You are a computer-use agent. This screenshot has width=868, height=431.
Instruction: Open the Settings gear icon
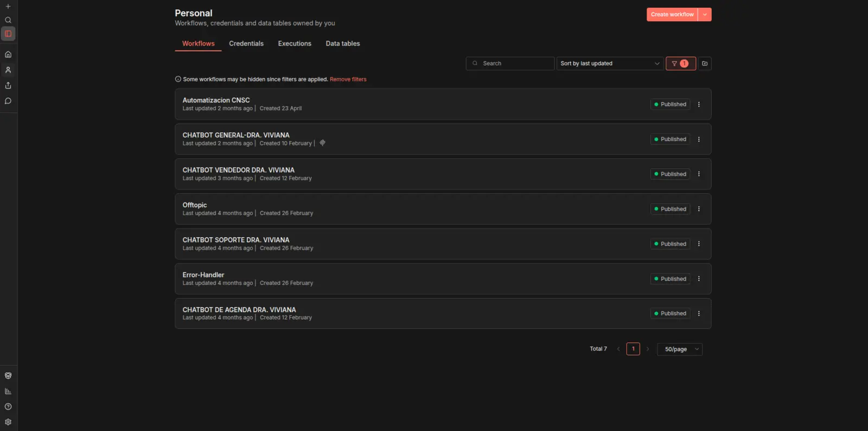click(x=8, y=422)
